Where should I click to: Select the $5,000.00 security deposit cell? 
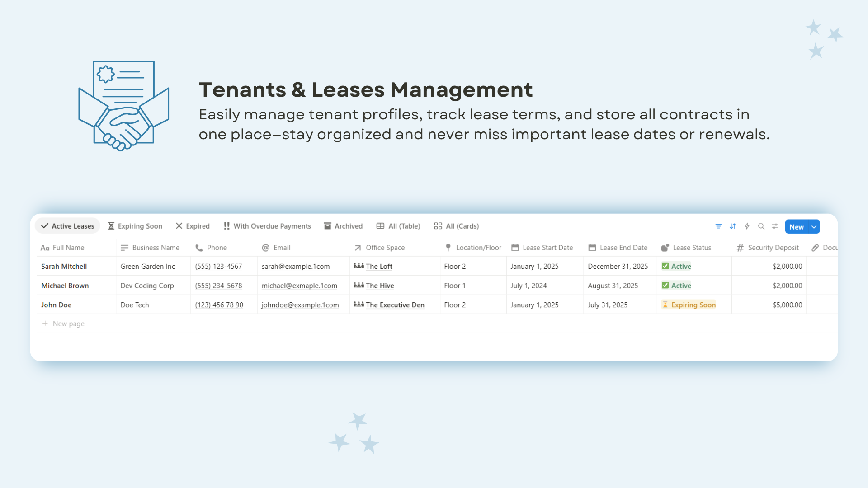769,305
